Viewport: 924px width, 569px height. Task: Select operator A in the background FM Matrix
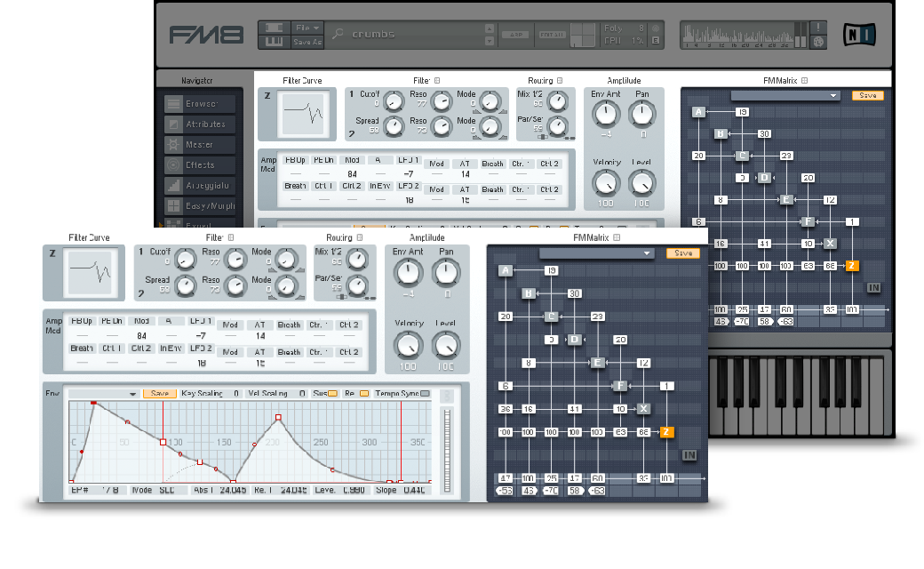tap(698, 112)
